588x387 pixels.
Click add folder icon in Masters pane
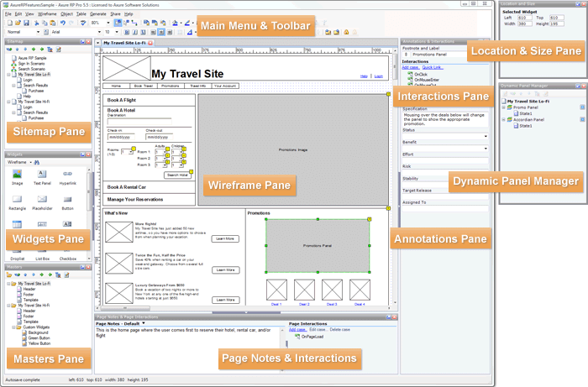(9, 275)
